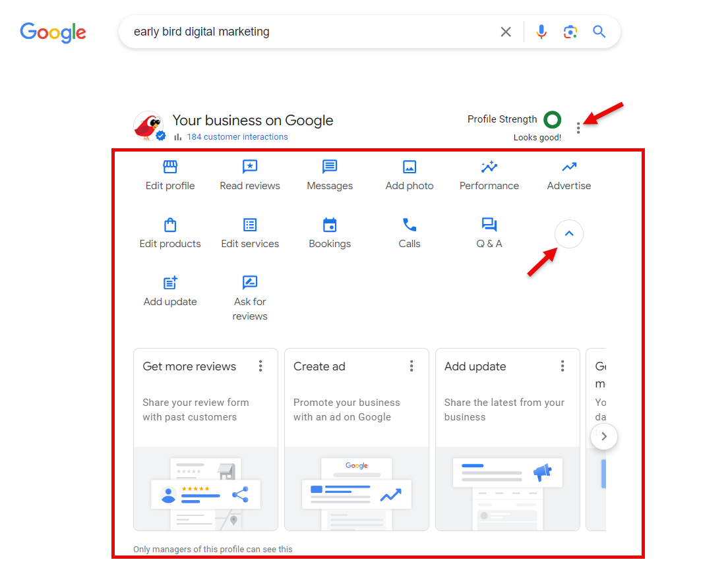728x568 pixels.
Task: Start voice search with the microphone icon
Action: coord(541,32)
